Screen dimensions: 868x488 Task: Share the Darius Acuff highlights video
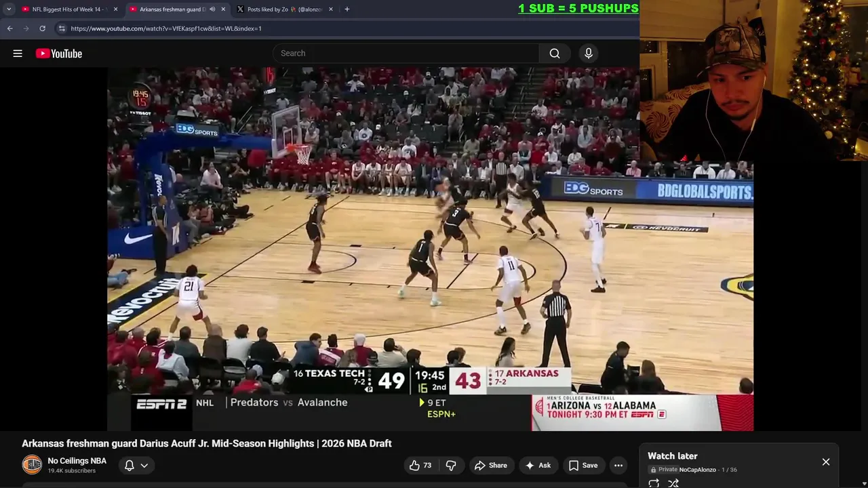pos(490,466)
